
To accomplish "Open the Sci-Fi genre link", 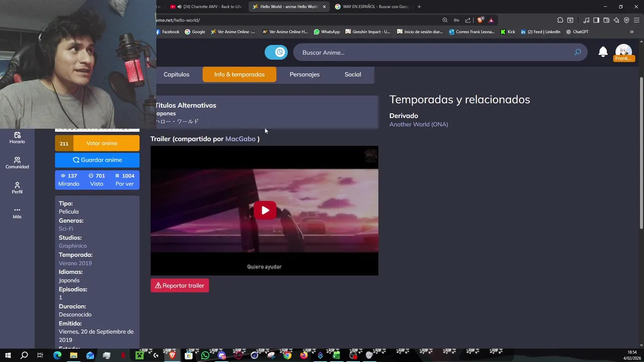I will [66, 229].
